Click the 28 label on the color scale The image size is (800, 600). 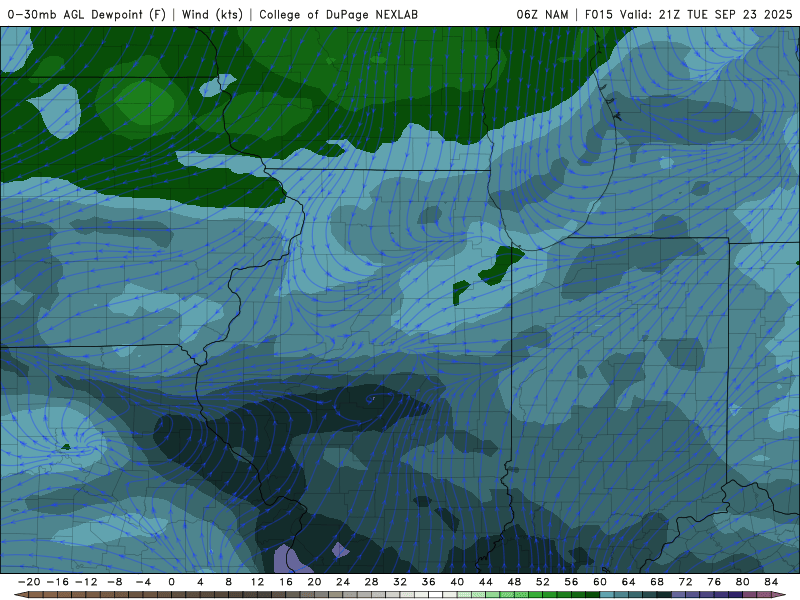coord(371,582)
